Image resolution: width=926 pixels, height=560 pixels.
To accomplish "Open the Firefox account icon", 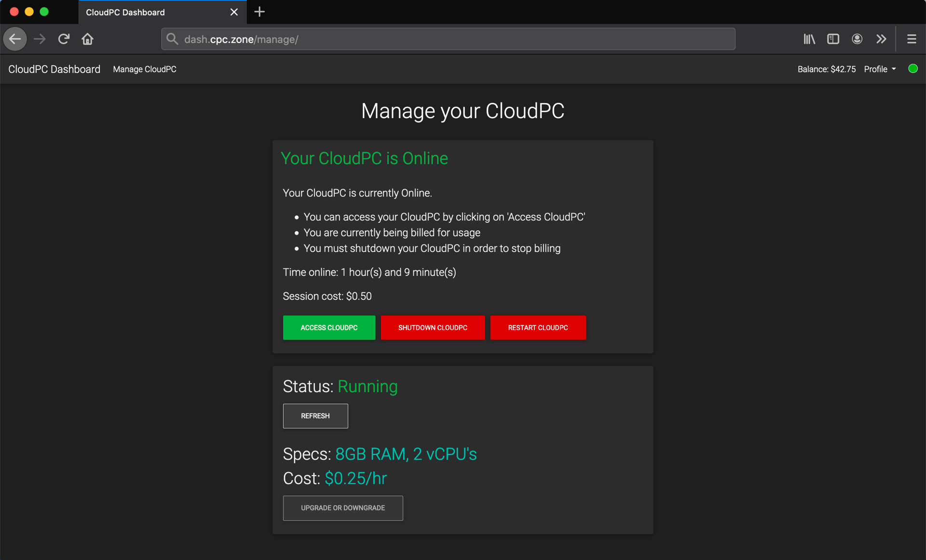I will coord(857,39).
